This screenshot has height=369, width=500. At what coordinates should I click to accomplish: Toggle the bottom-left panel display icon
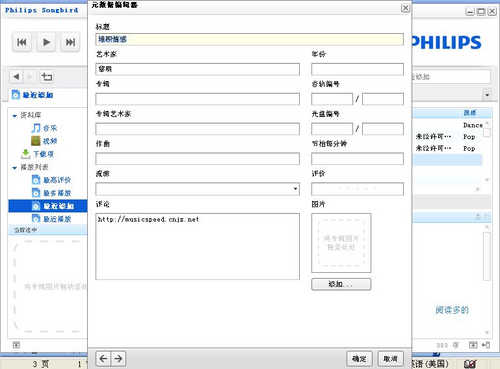pyautogui.click(x=16, y=345)
